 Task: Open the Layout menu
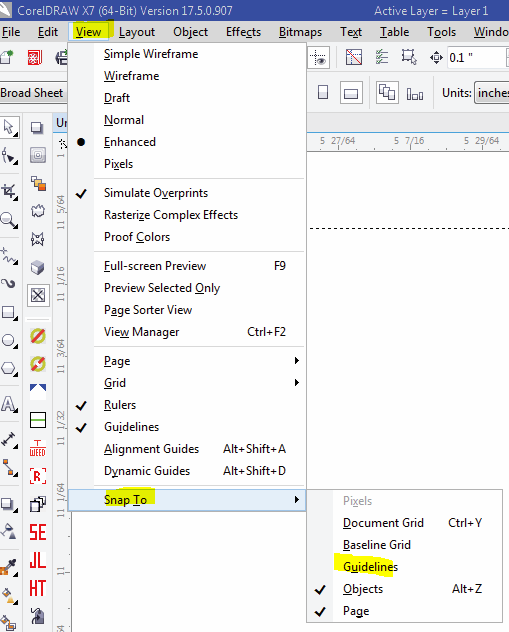137,32
